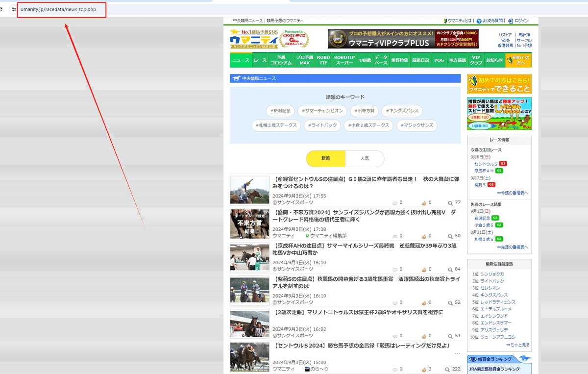Open 競馬日記 navigation tab
The width and height of the screenshot is (588, 374).
pos(420,60)
